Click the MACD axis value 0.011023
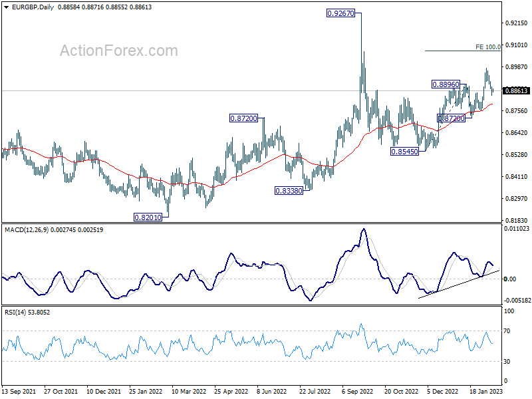Viewport: 532px width, 399px height. (x=517, y=229)
